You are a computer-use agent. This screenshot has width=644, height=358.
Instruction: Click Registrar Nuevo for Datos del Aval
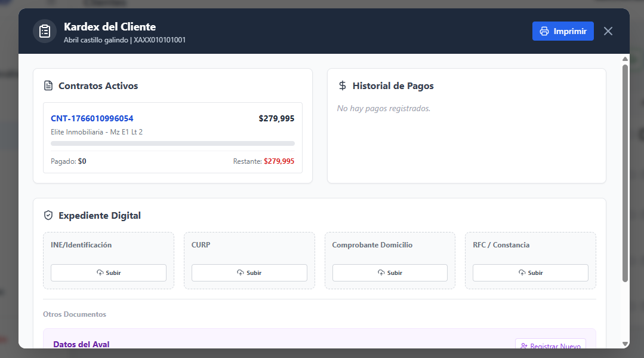(x=550, y=346)
